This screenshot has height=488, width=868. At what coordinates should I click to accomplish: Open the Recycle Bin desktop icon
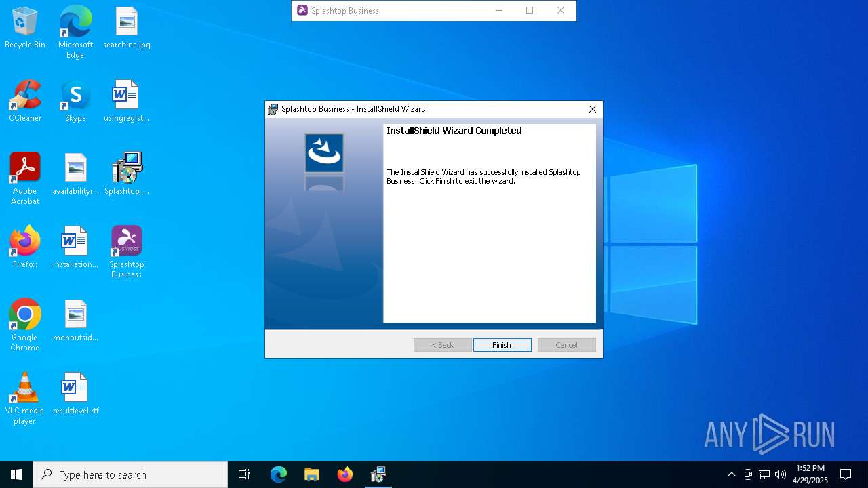tap(25, 28)
